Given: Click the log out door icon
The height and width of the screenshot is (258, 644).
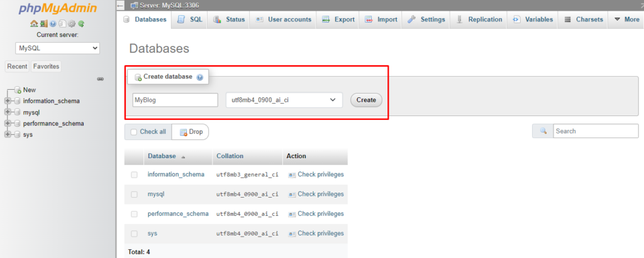Looking at the screenshot, I should click(43, 24).
